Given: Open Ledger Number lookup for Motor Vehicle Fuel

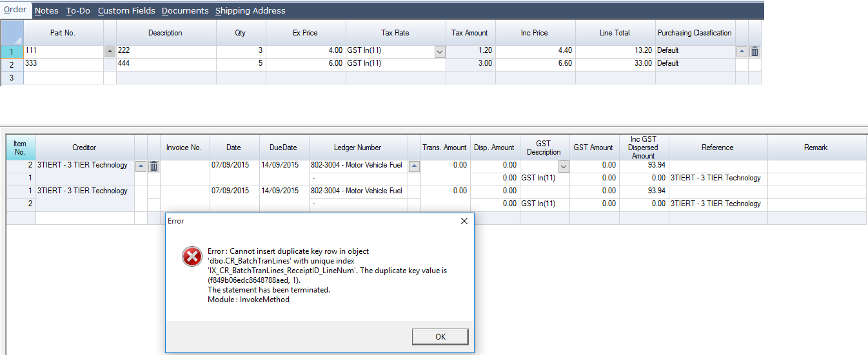Looking at the screenshot, I should (x=414, y=166).
